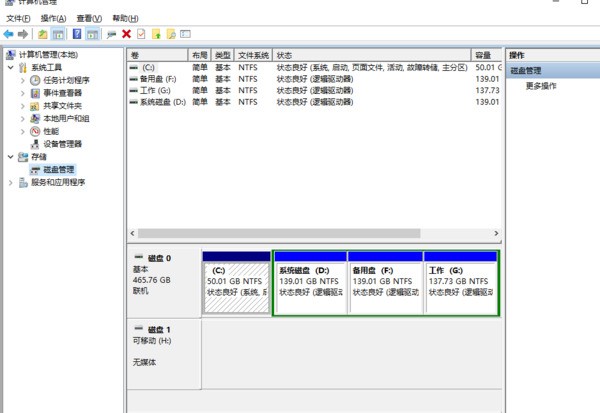Open the 操作(A) menu
600x413 pixels.
pos(54,18)
